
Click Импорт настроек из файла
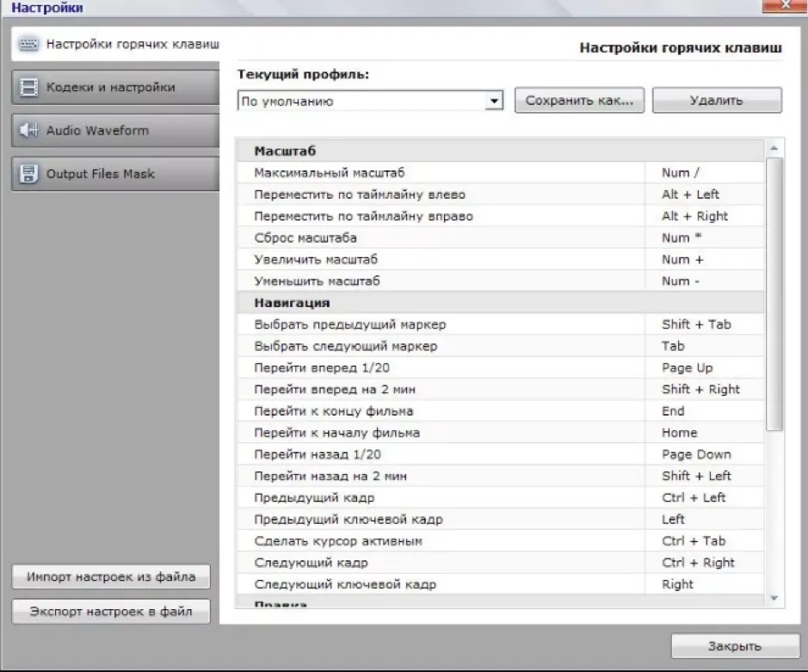click(x=111, y=576)
